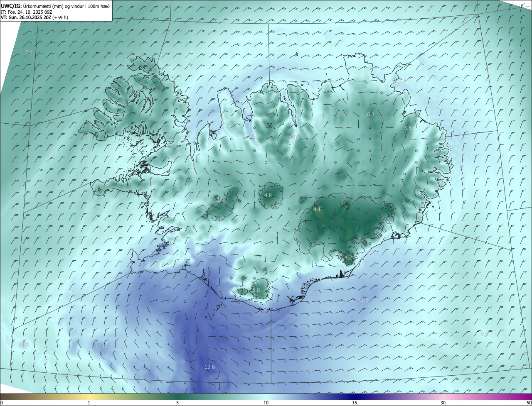
Task: Click the 4.1 value label on Vatnajökull
Action: coord(317,210)
